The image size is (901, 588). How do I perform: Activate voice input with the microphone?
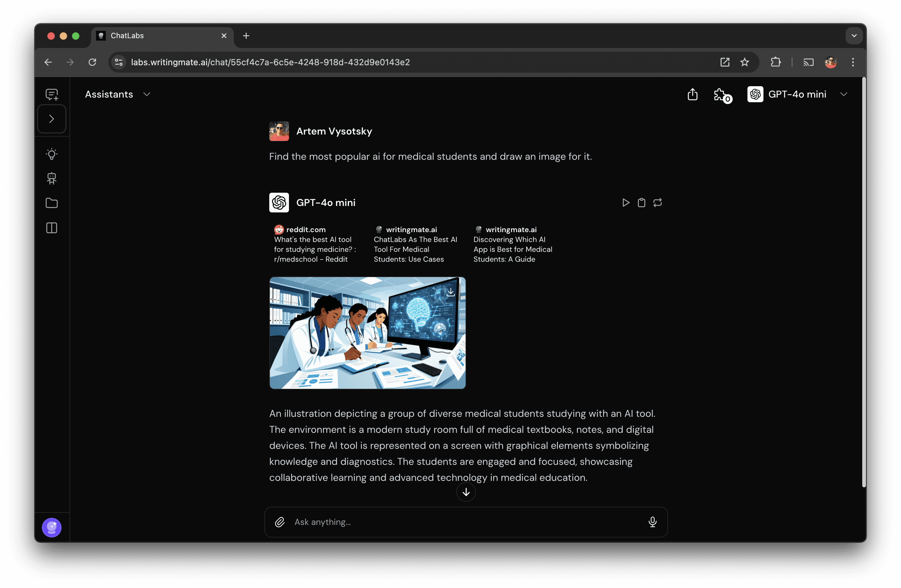(653, 522)
